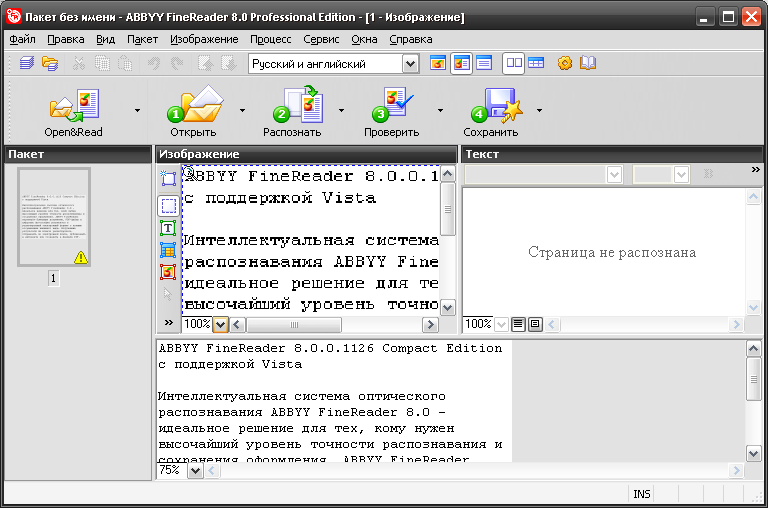768x508 pixels.
Task: Click the open batch folder icon
Action: point(50,64)
